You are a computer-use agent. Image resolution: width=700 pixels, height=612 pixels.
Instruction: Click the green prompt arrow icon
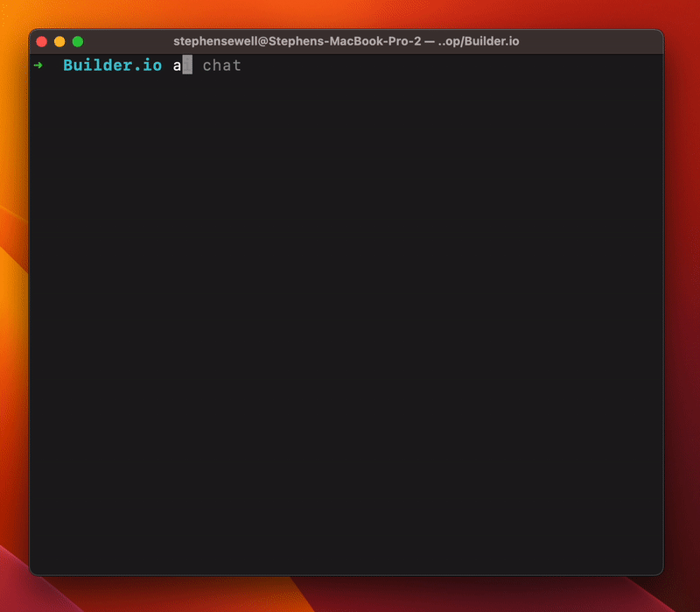point(38,65)
